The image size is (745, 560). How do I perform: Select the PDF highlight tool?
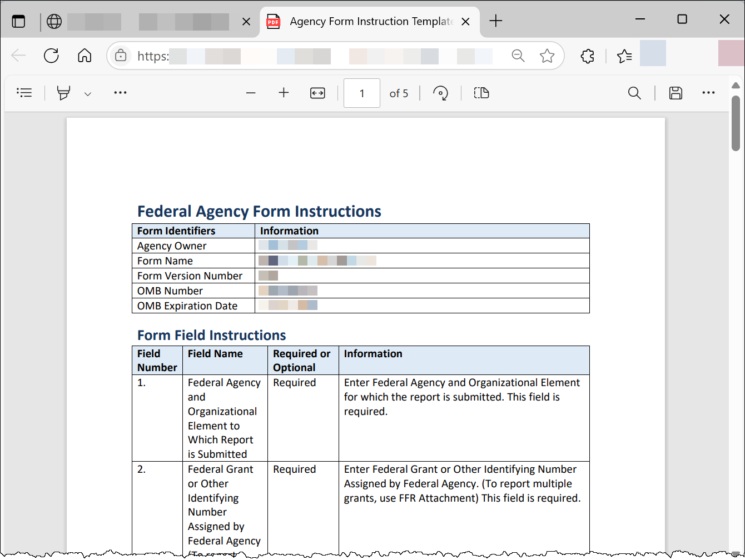click(x=64, y=93)
